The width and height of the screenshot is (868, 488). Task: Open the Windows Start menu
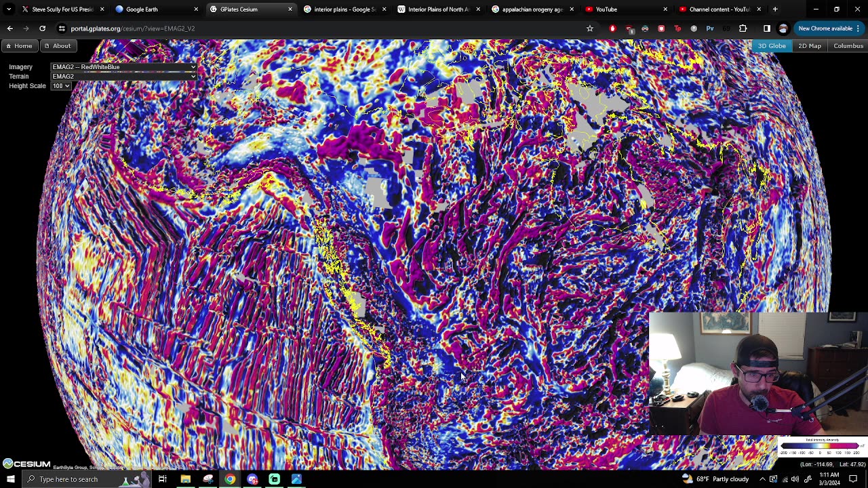pos(10,479)
